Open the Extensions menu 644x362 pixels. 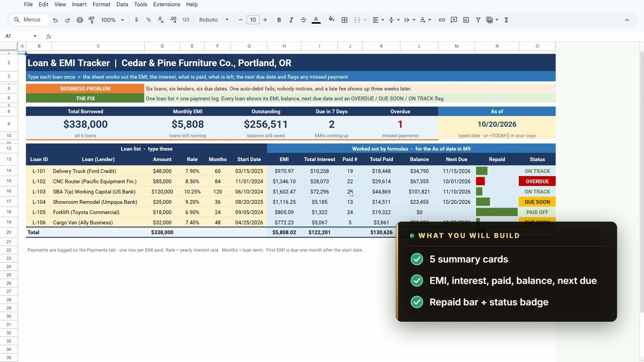[x=167, y=4]
